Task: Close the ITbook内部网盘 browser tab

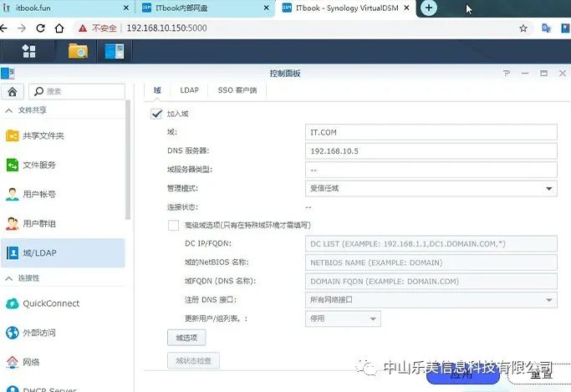Action: pyautogui.click(x=267, y=8)
